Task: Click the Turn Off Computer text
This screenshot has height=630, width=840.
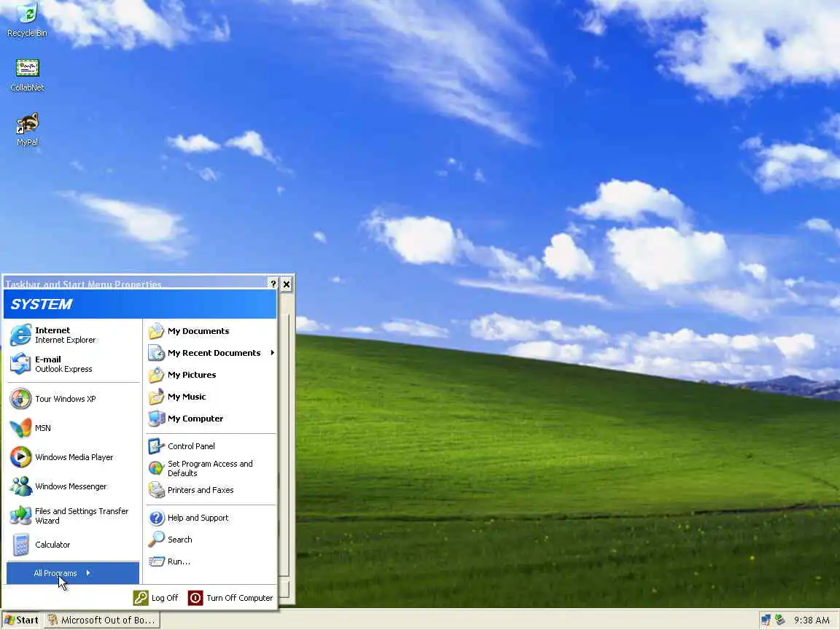Action: pyautogui.click(x=239, y=598)
